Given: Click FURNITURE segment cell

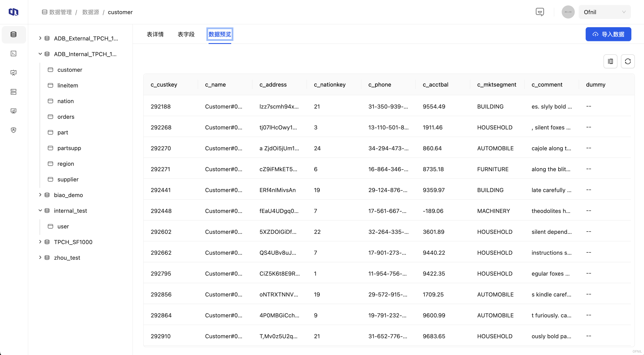Looking at the screenshot, I should (x=493, y=169).
